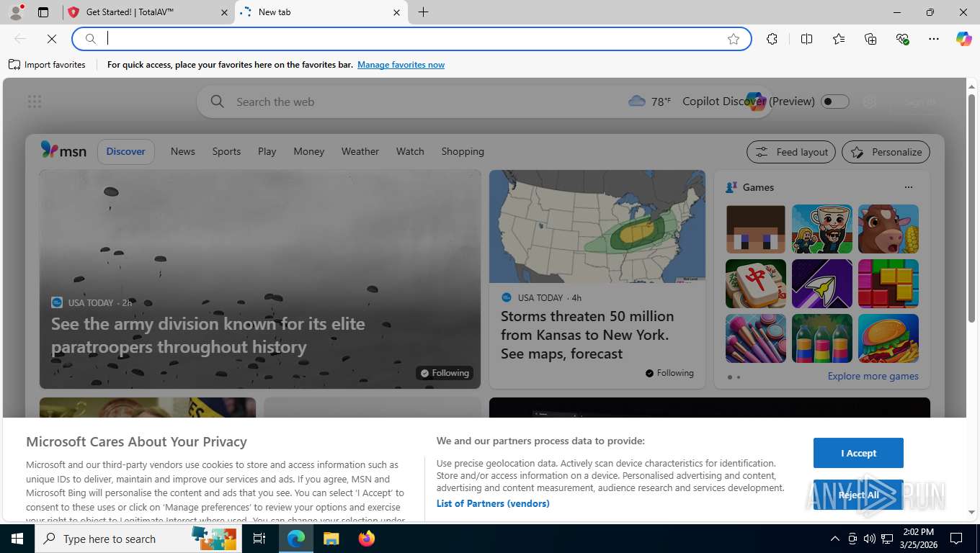
Task: Click the Personalize button
Action: [886, 152]
